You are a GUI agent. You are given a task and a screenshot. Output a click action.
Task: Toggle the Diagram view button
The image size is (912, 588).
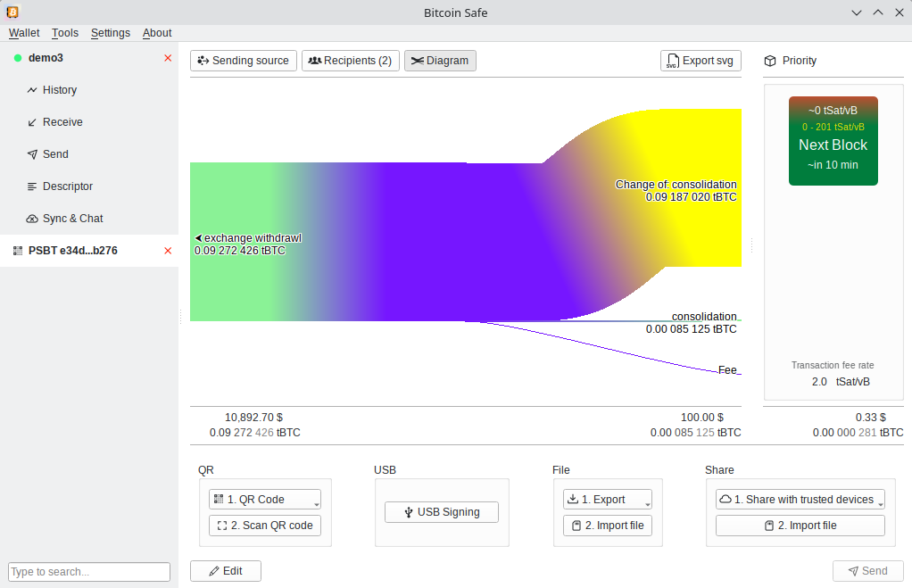440,61
